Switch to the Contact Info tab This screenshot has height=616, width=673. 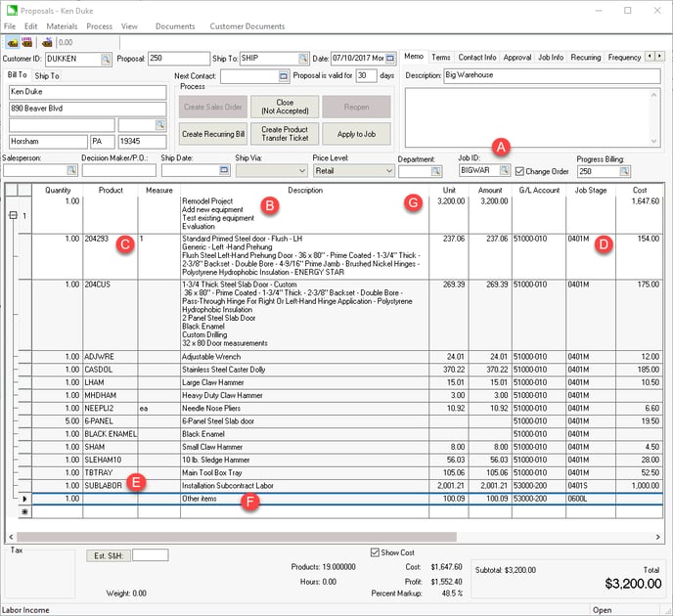tap(476, 57)
